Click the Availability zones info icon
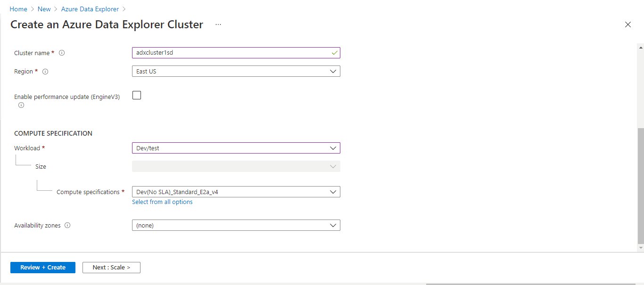 click(67, 225)
